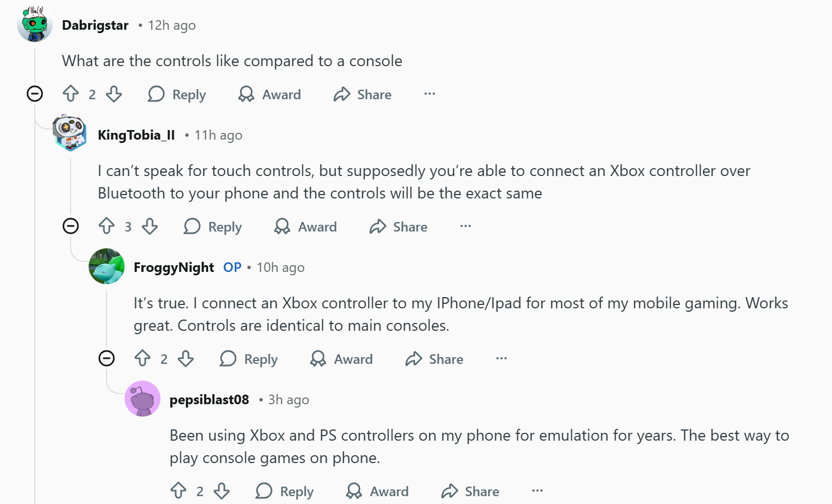
Task: Open more options on Dabrigstar's comment
Action: [x=430, y=94]
